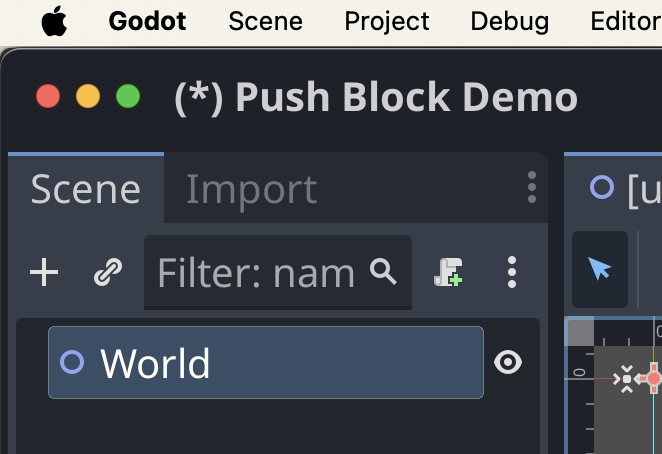Click the add child node plus icon

pos(44,272)
